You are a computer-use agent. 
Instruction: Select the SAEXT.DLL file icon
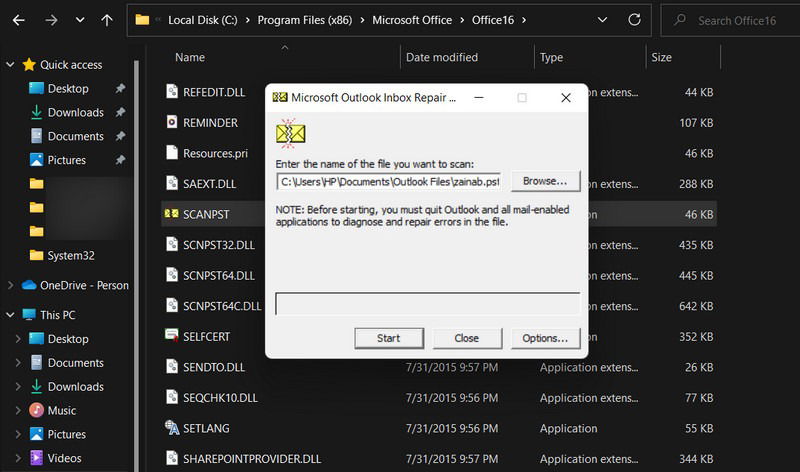click(x=172, y=183)
